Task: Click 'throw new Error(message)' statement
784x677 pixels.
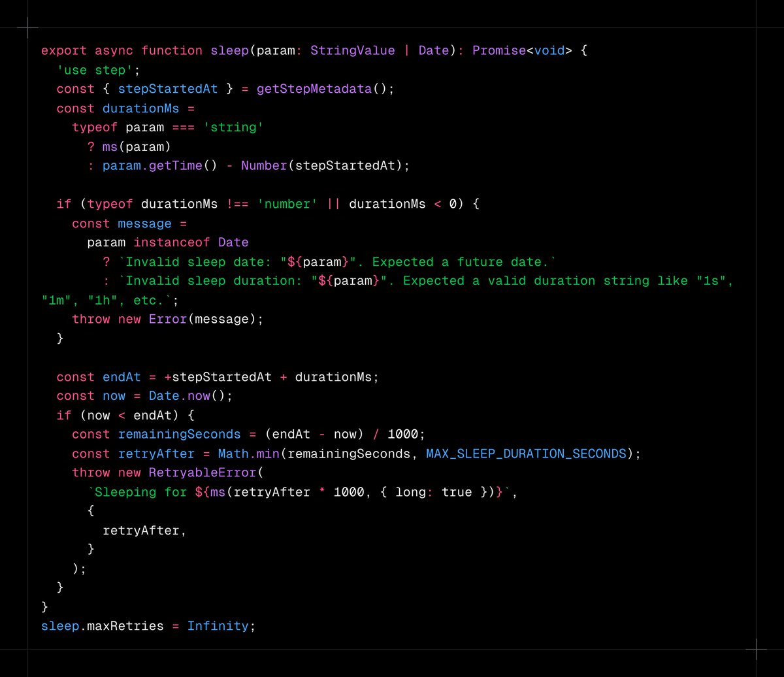Action: point(168,320)
